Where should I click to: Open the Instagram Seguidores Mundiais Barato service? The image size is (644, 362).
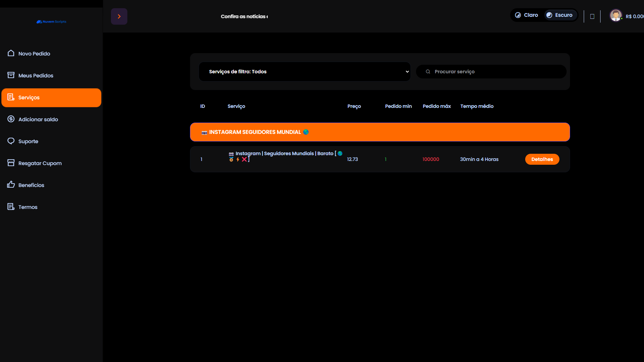tap(284, 154)
